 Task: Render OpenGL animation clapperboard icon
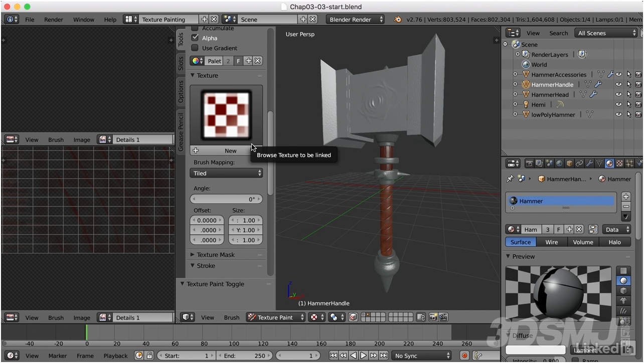(x=443, y=317)
